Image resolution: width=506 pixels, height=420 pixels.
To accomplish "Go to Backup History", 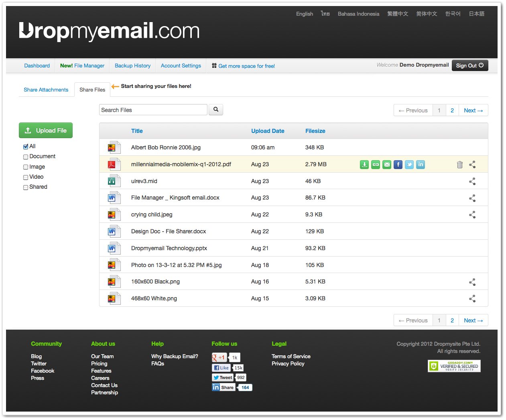I will [132, 66].
